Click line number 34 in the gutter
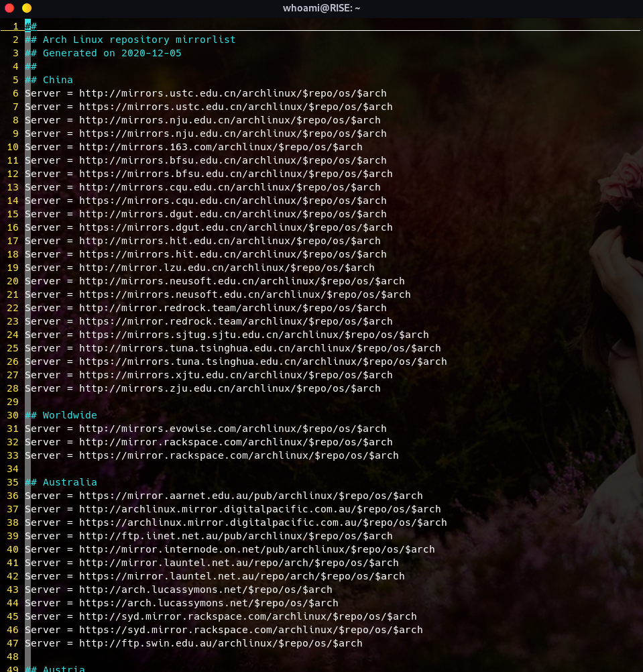This screenshot has height=672, width=643. tap(13, 469)
